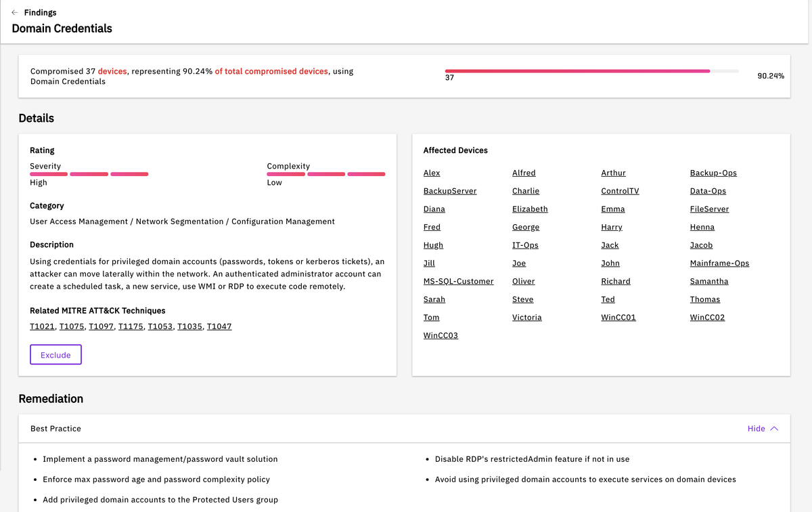Image resolution: width=812 pixels, height=512 pixels.
Task: Click the red 'devices' text in summary
Action: pyautogui.click(x=112, y=71)
